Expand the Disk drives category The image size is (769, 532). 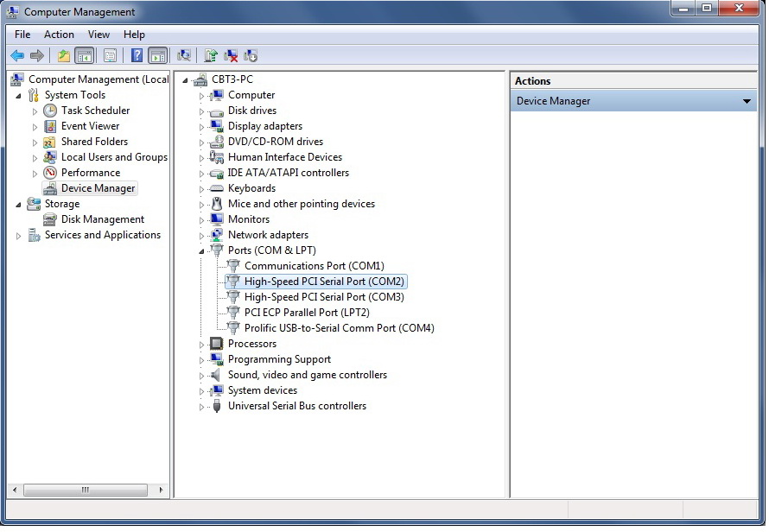click(201, 111)
